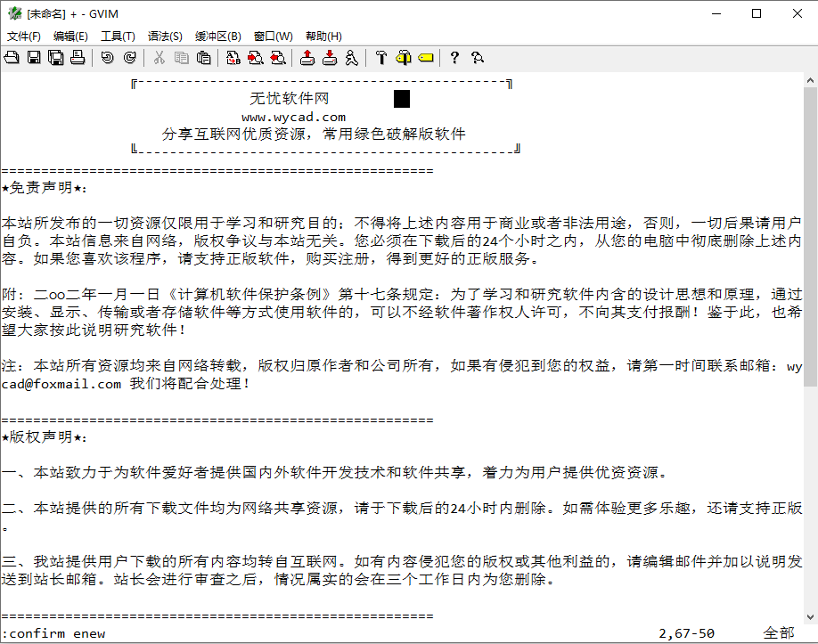Redo the change via toolbar
Viewport: 818px width, 644px height.
pyautogui.click(x=129, y=58)
